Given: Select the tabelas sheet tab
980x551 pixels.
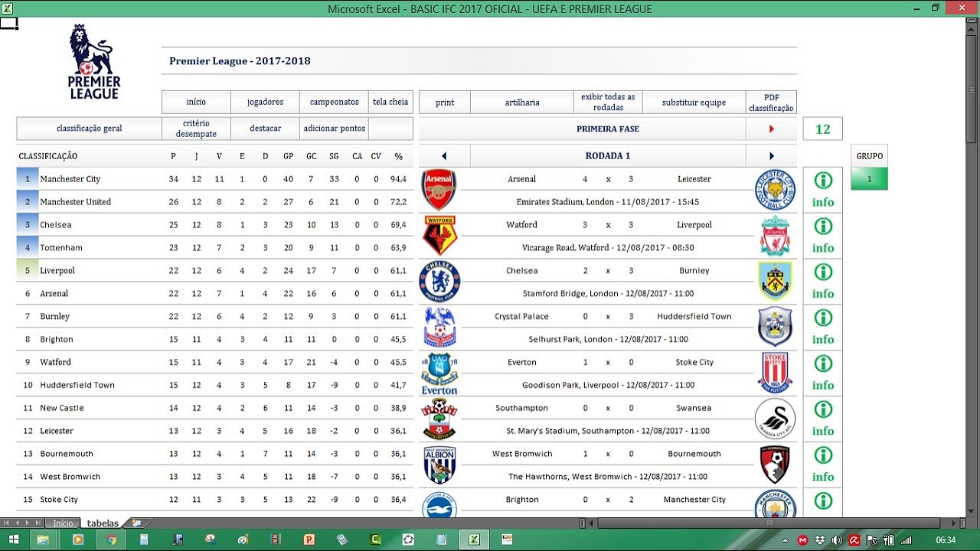Looking at the screenshot, I should (103, 523).
